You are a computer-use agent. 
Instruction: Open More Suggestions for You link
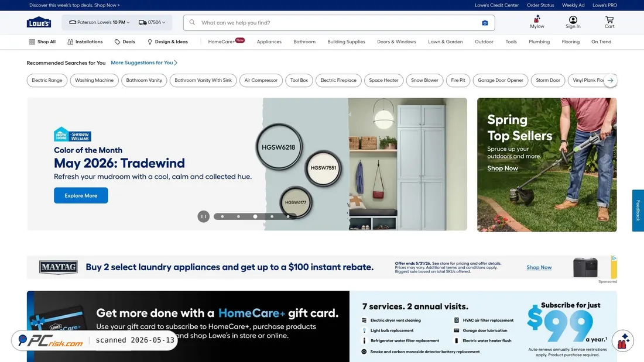tap(144, 63)
